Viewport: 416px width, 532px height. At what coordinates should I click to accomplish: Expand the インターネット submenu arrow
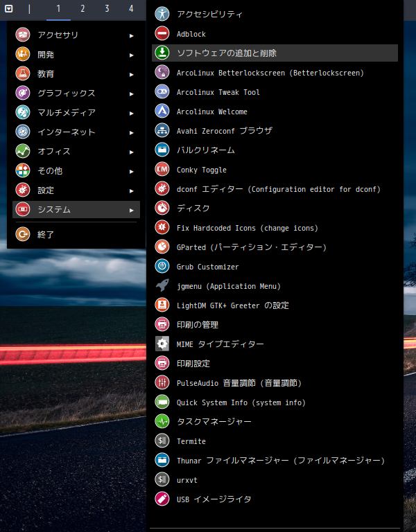pyautogui.click(x=132, y=133)
